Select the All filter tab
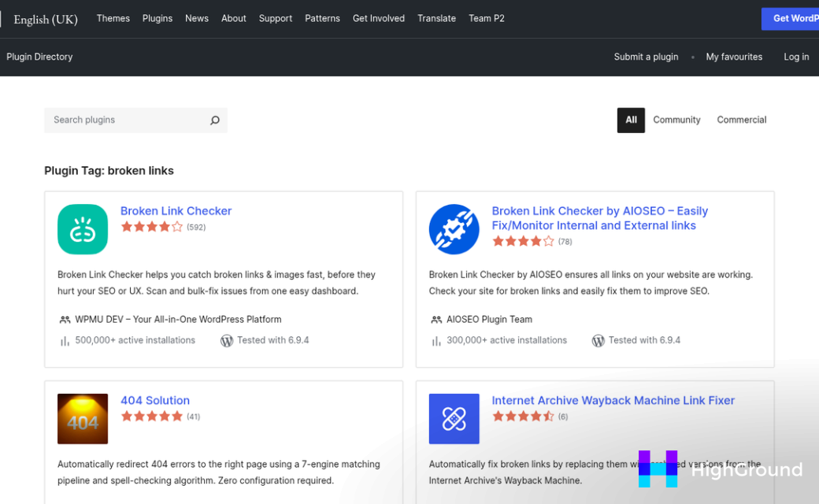 pos(631,120)
